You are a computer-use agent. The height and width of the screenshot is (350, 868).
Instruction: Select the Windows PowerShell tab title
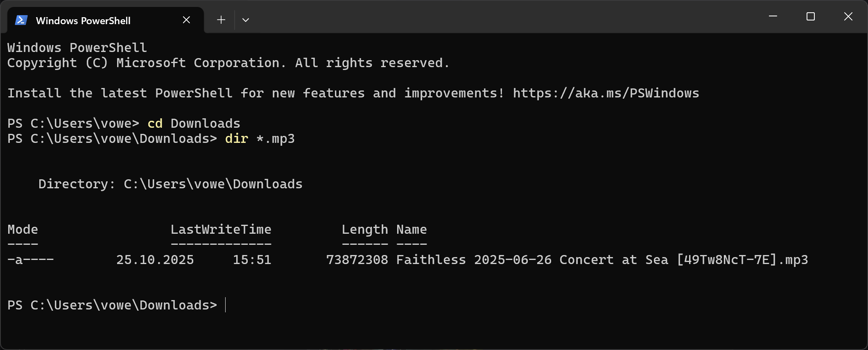click(x=83, y=20)
